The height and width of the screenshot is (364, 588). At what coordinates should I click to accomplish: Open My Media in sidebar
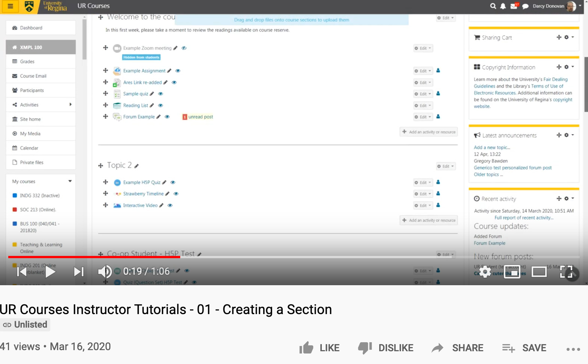tap(41, 134)
